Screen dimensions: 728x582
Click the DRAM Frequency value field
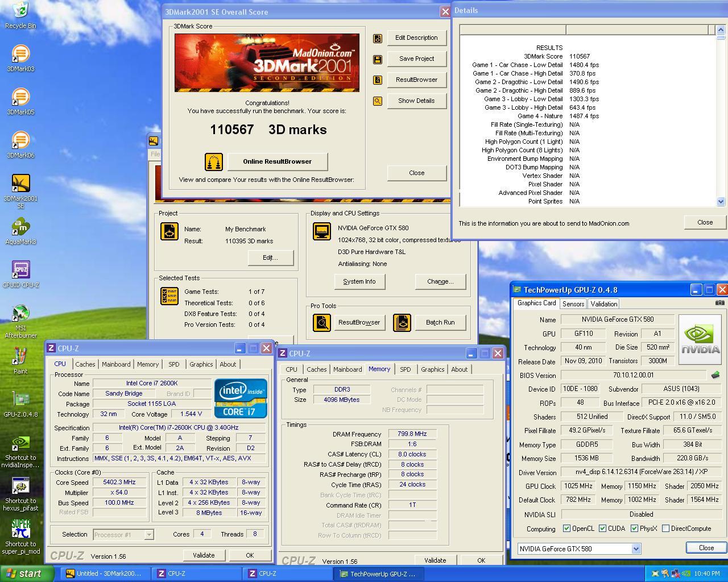412,434
